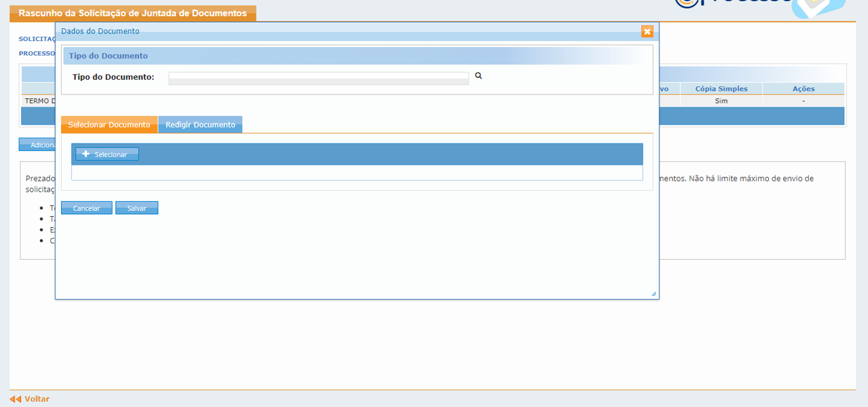
Task: Click the Voltar link at the bottom
Action: pyautogui.click(x=37, y=399)
